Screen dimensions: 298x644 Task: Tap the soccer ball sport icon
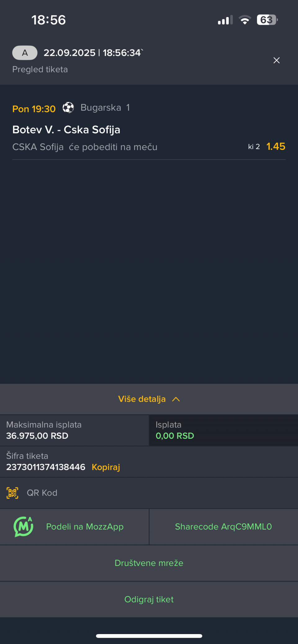click(68, 108)
